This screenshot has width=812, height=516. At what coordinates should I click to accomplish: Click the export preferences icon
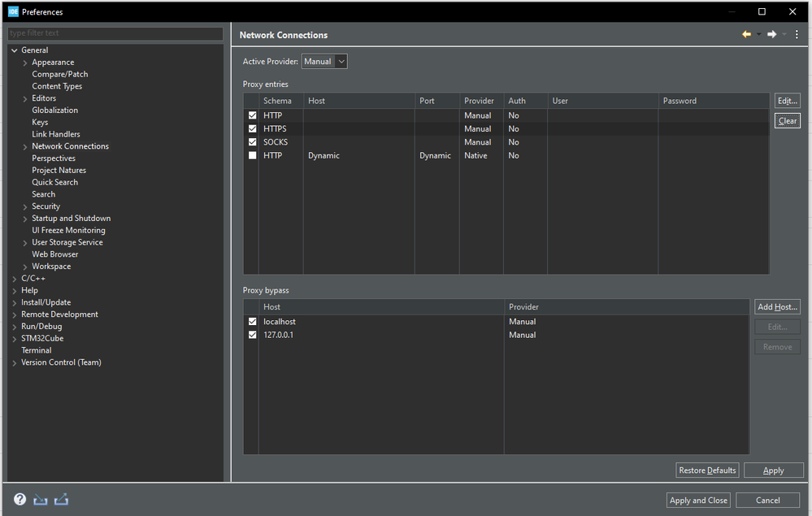point(61,500)
